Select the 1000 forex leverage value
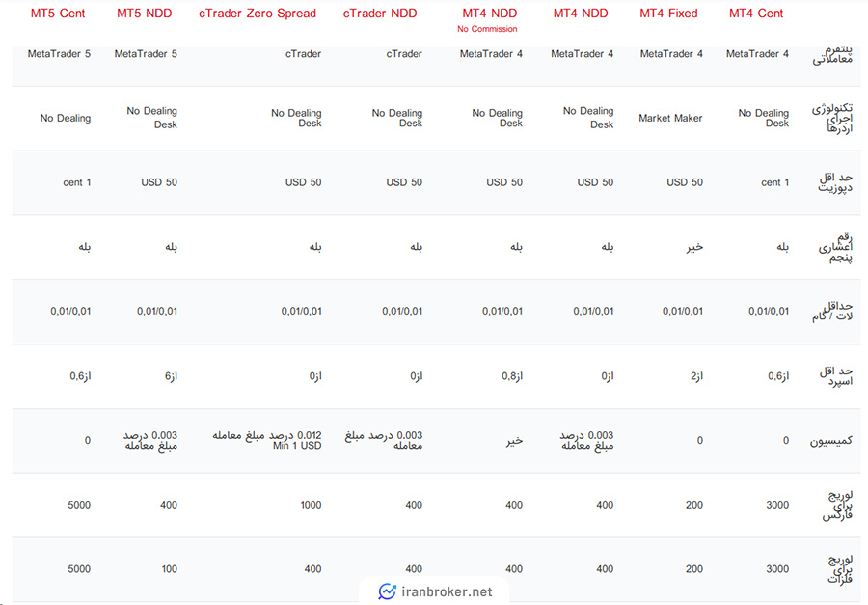The image size is (868, 605). [310, 505]
